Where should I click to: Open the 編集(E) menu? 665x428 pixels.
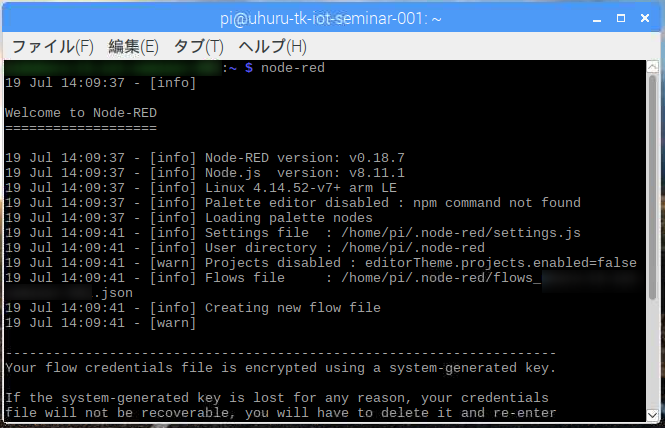pyautogui.click(x=133, y=46)
